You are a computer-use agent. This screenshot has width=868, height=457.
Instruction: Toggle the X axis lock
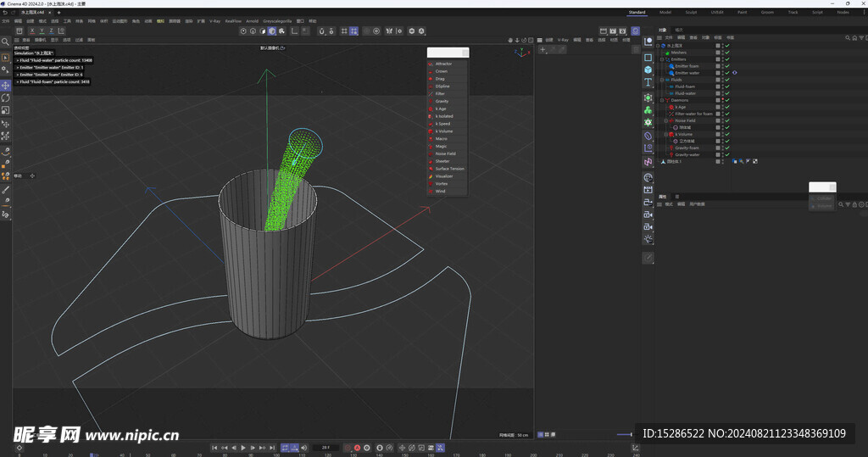pyautogui.click(x=32, y=31)
